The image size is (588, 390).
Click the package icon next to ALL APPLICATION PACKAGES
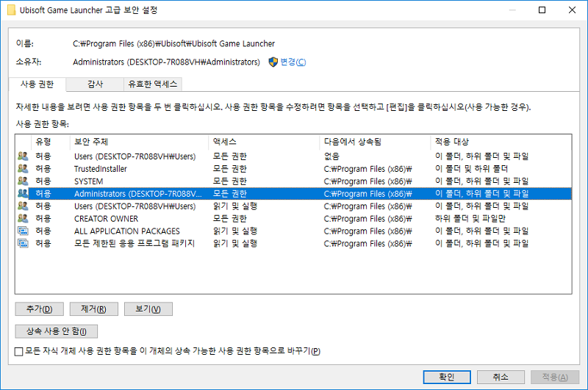(x=23, y=231)
